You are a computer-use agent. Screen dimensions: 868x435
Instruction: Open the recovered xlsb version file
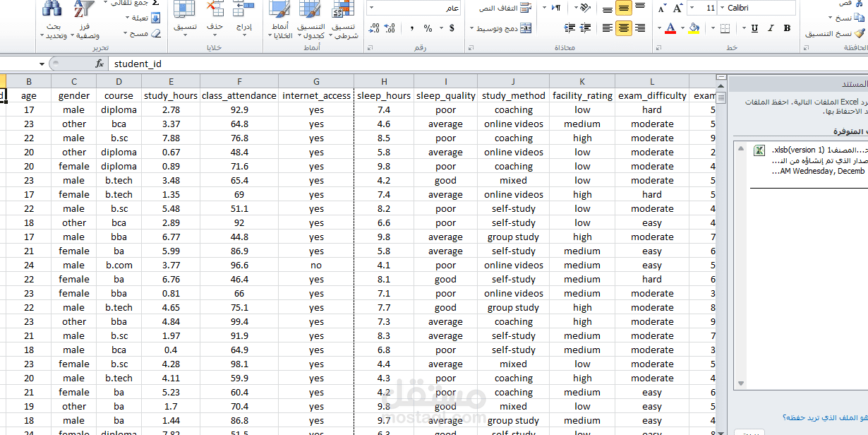[807, 160]
